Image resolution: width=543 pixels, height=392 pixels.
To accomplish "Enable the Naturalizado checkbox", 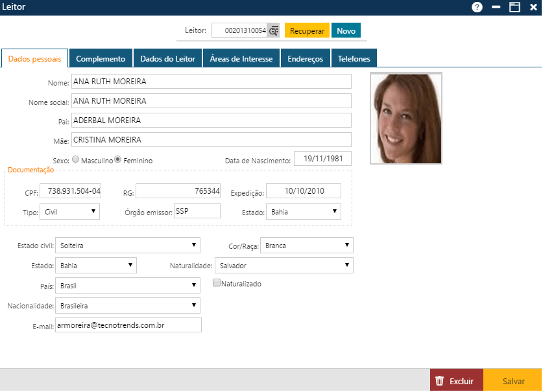I will coord(217,283).
